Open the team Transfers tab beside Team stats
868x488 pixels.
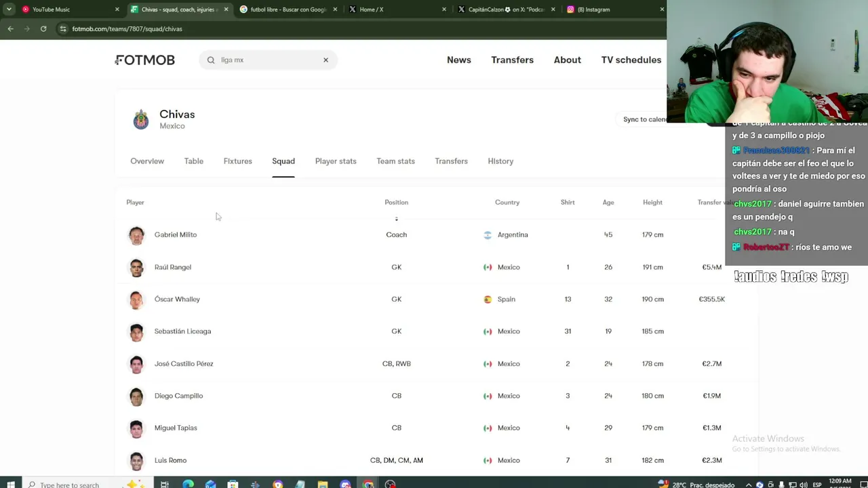point(452,161)
